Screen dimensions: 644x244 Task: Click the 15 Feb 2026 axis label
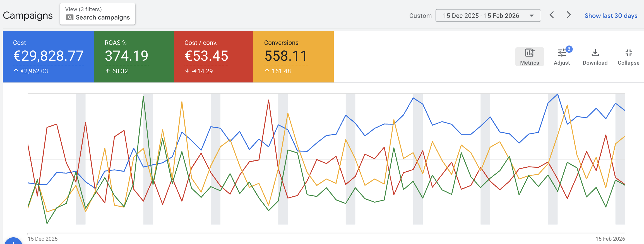click(x=610, y=239)
